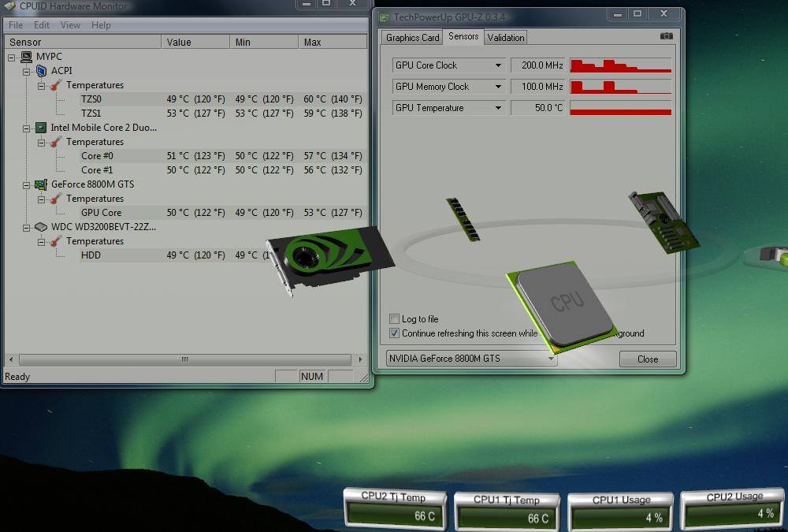This screenshot has height=532, width=788.
Task: Click the horizontal scrollbar thumb in Hardware Monitor
Action: pyautogui.click(x=185, y=359)
